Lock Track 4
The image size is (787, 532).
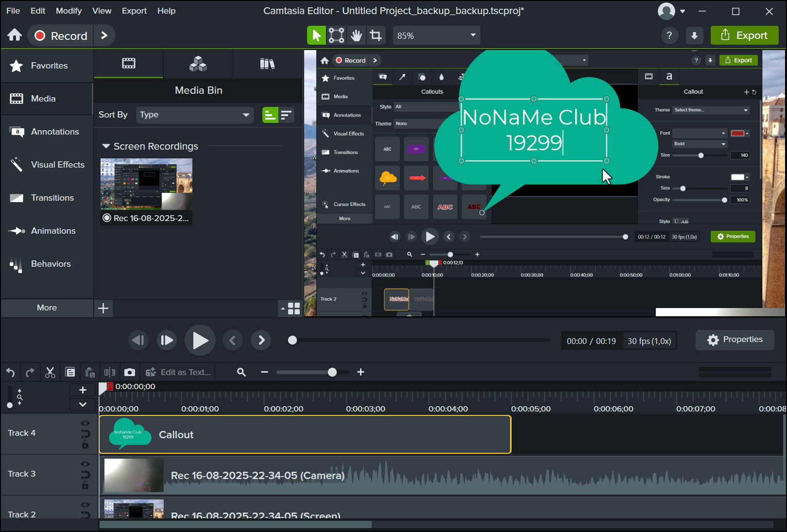tap(85, 444)
